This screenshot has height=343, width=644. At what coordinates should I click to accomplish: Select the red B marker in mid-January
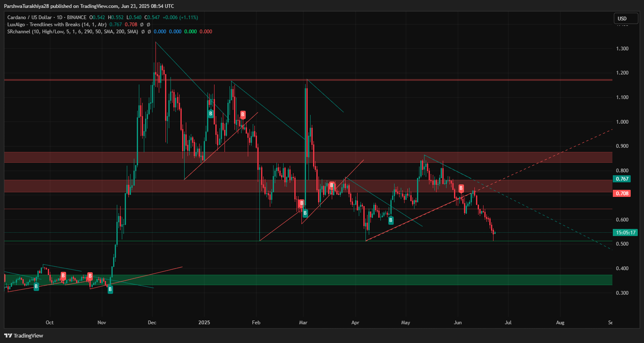tap(243, 114)
